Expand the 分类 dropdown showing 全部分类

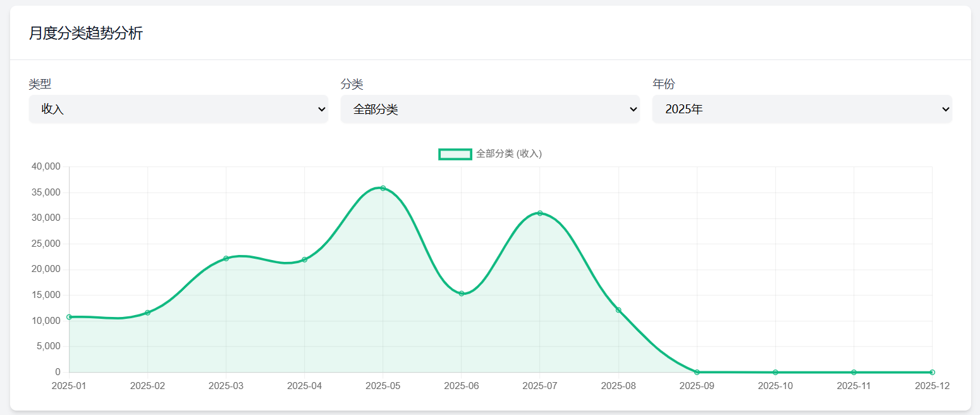489,109
